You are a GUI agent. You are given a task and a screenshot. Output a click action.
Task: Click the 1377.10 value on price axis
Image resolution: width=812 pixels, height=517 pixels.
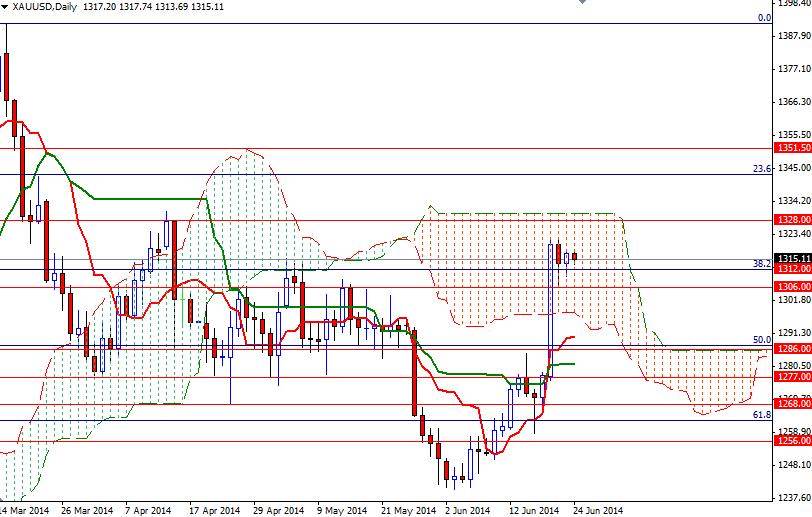[794, 69]
